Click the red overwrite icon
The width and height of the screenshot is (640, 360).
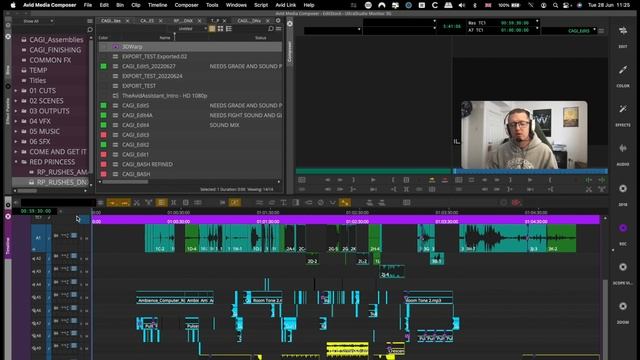[444, 180]
